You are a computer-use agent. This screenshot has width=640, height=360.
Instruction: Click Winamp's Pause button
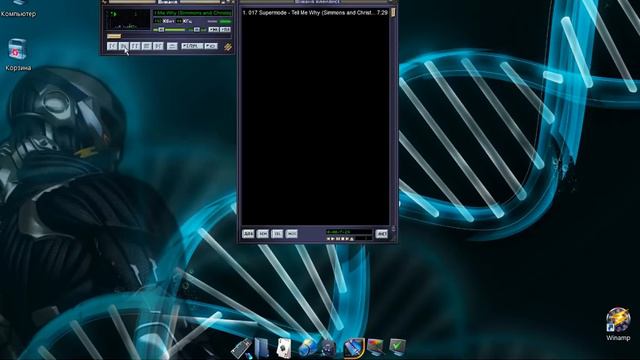(x=135, y=46)
